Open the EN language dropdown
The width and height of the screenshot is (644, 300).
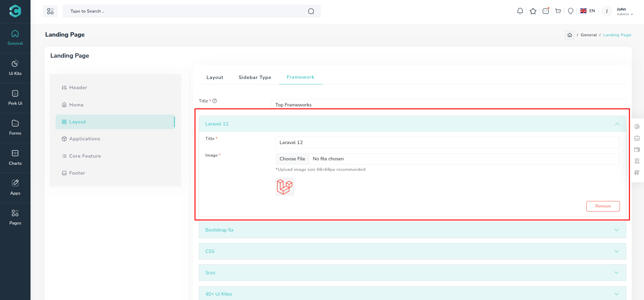point(588,11)
